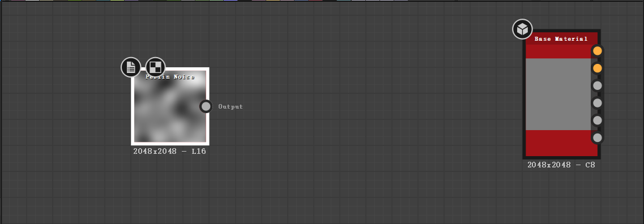644x224 pixels.
Task: Select the Perlin Noise node thumbnail
Action: (x=170, y=106)
